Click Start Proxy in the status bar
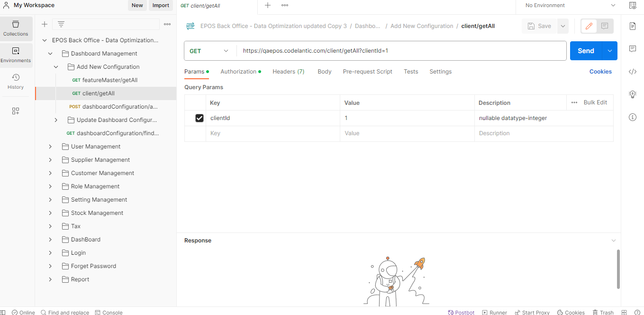The width and height of the screenshot is (644, 315). [532, 313]
